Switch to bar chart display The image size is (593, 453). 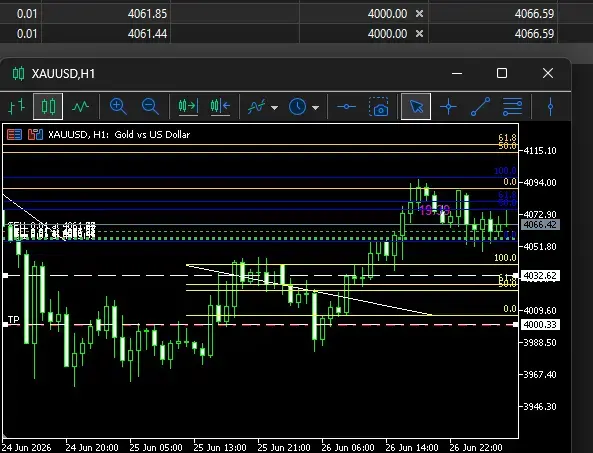tap(17, 107)
